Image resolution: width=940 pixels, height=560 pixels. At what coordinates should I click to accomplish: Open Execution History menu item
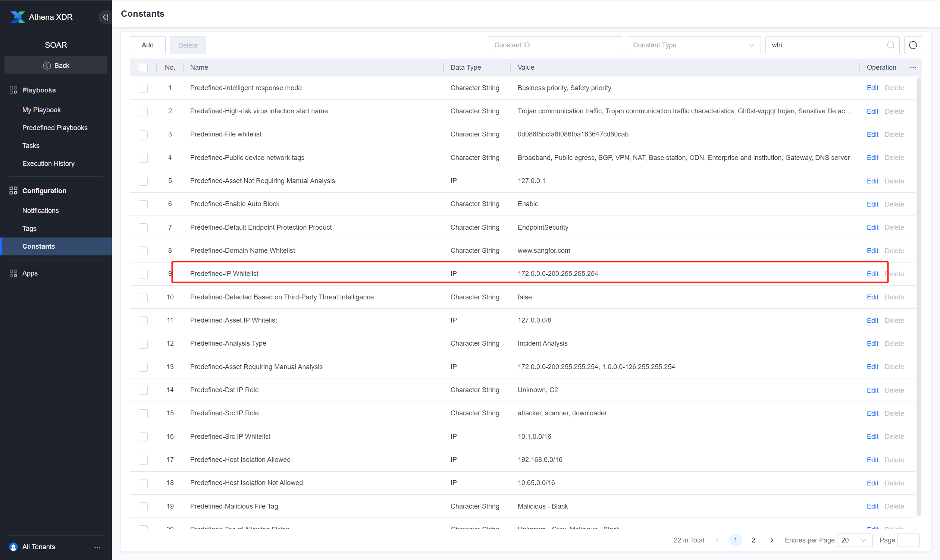(x=48, y=163)
